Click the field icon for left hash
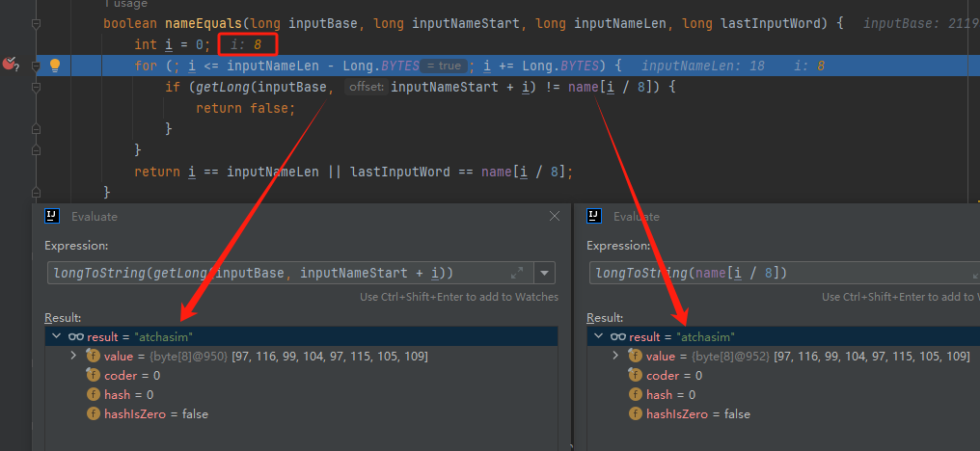980x451 pixels. tap(94, 395)
